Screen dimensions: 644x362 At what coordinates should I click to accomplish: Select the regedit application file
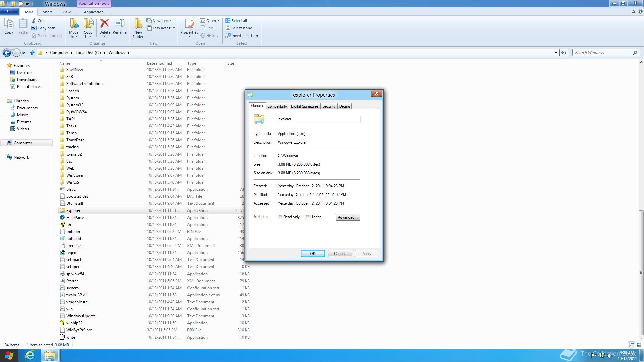click(72, 253)
